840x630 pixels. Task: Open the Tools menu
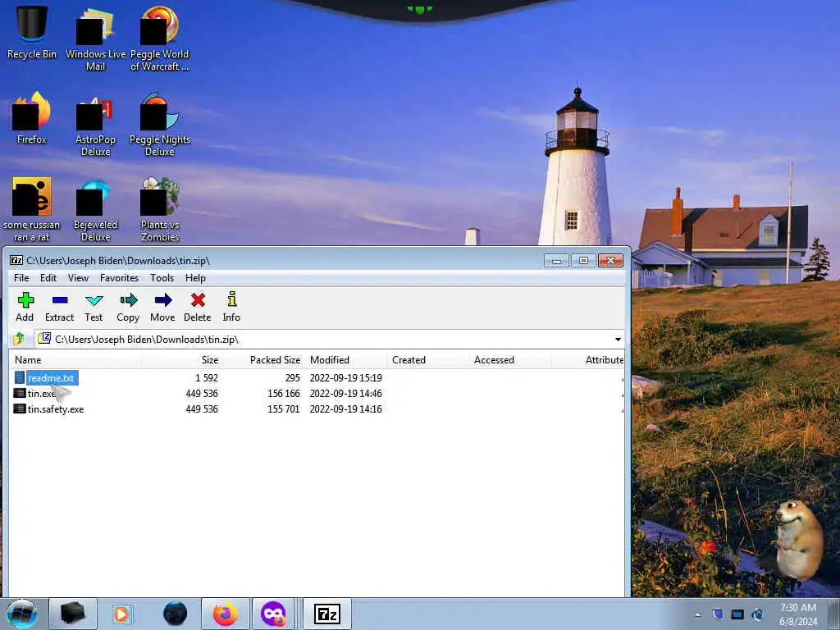click(x=162, y=277)
